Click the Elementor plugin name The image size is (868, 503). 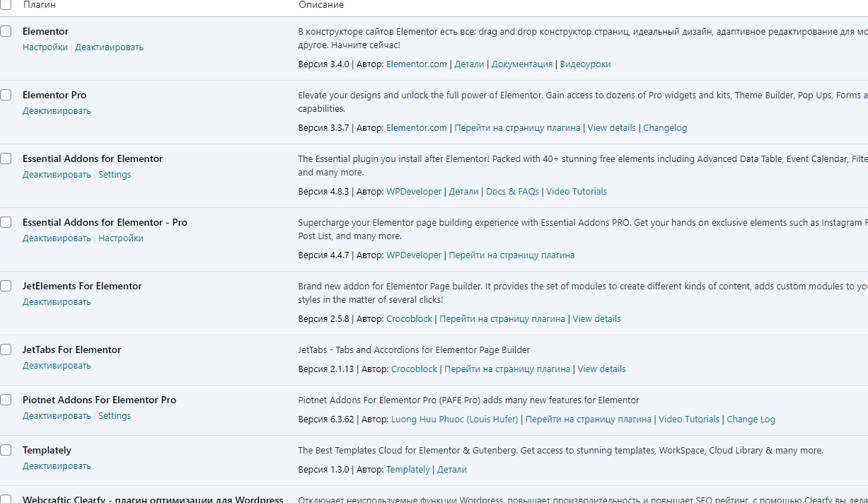(45, 31)
